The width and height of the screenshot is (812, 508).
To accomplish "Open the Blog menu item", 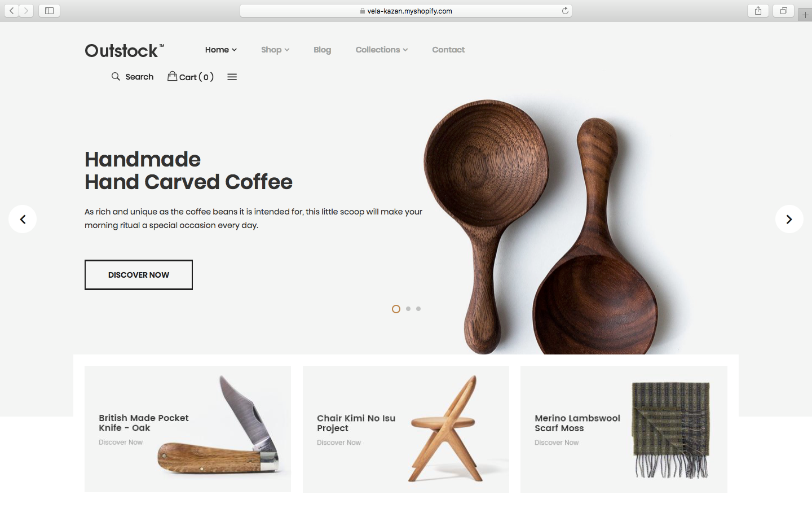I will coord(322,50).
